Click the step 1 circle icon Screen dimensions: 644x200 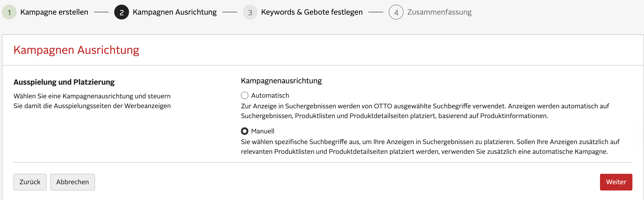[x=9, y=12]
